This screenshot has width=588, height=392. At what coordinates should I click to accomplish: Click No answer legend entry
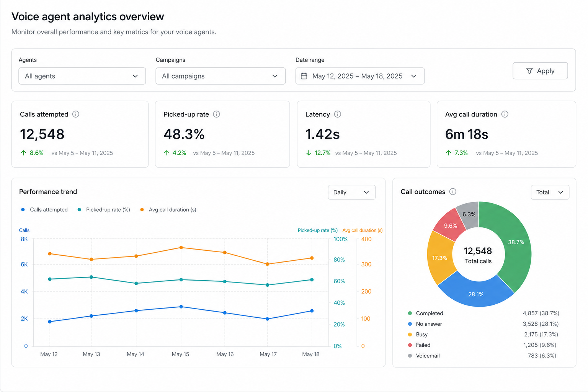click(x=425, y=324)
